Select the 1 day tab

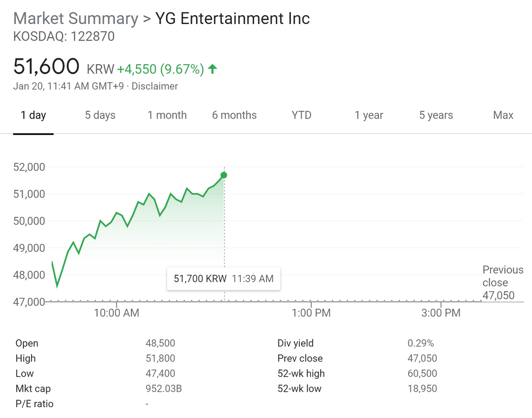[x=33, y=115]
